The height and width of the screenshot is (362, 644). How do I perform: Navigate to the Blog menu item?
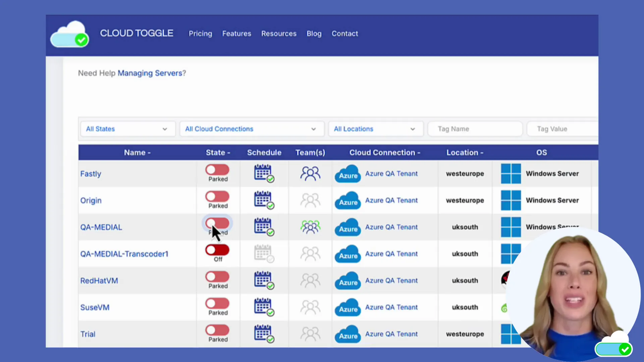pos(314,34)
